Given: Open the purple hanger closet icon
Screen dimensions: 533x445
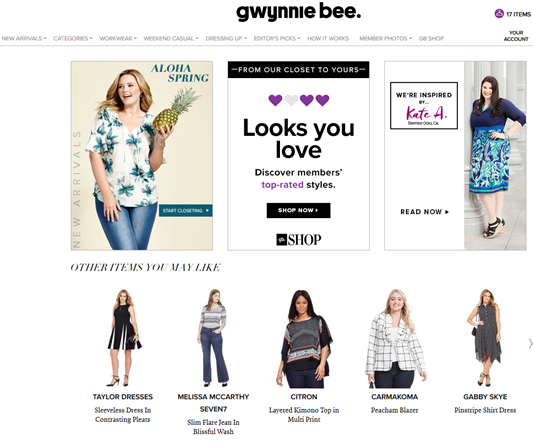Looking at the screenshot, I should pyautogui.click(x=499, y=14).
